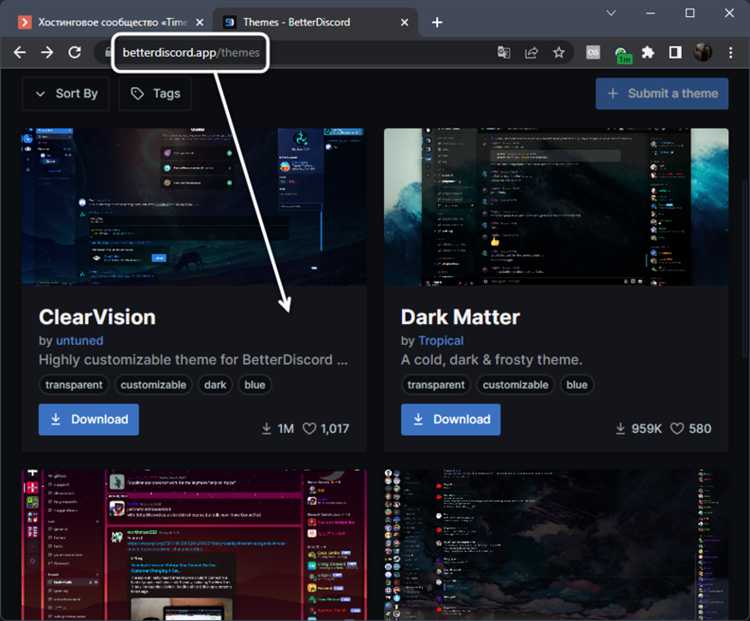This screenshot has width=750, height=621.
Task: Like Dark Matter with the heart icon
Action: pos(677,429)
